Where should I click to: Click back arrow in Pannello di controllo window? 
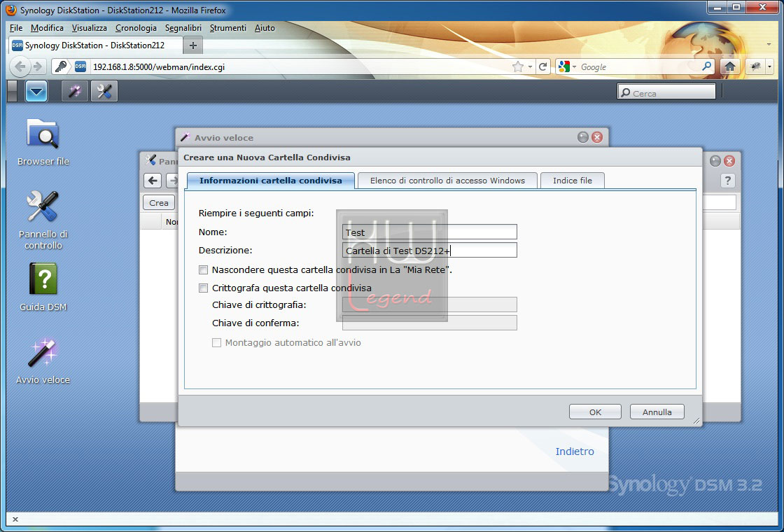(153, 181)
